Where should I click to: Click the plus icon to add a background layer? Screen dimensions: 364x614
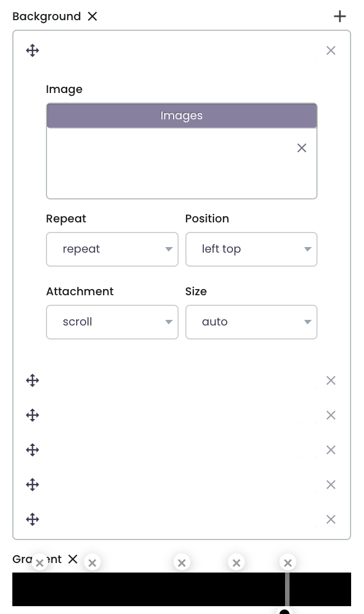pos(340,16)
